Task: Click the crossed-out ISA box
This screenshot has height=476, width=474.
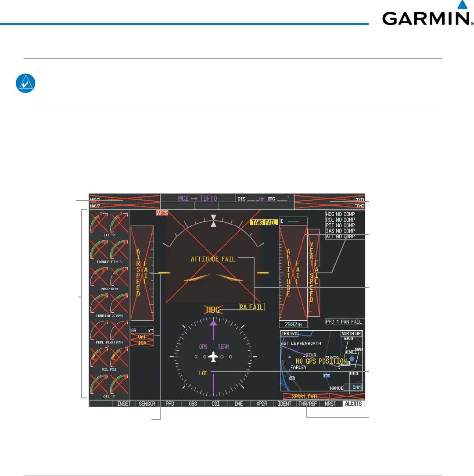Action: pyautogui.click(x=142, y=343)
